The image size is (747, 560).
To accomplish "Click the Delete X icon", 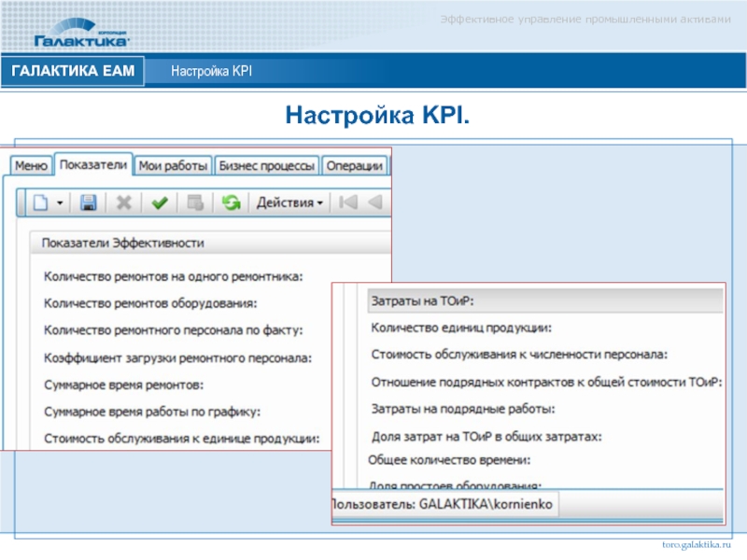I will (x=123, y=202).
